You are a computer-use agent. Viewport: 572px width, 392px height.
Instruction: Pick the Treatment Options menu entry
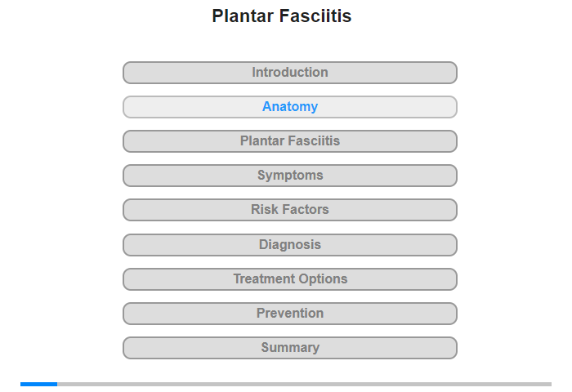coord(289,279)
